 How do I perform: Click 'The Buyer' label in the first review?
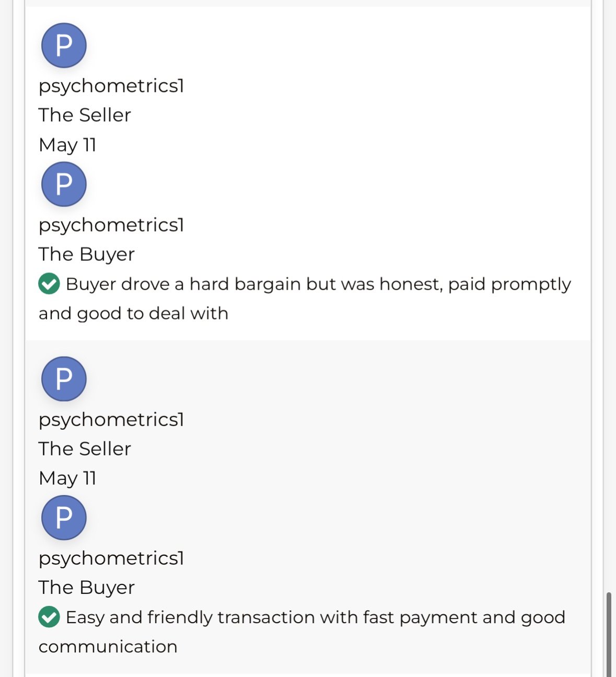[87, 254]
